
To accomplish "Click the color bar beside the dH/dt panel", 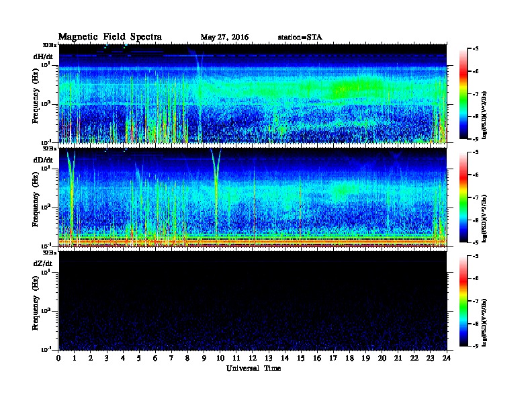I will [x=463, y=93].
